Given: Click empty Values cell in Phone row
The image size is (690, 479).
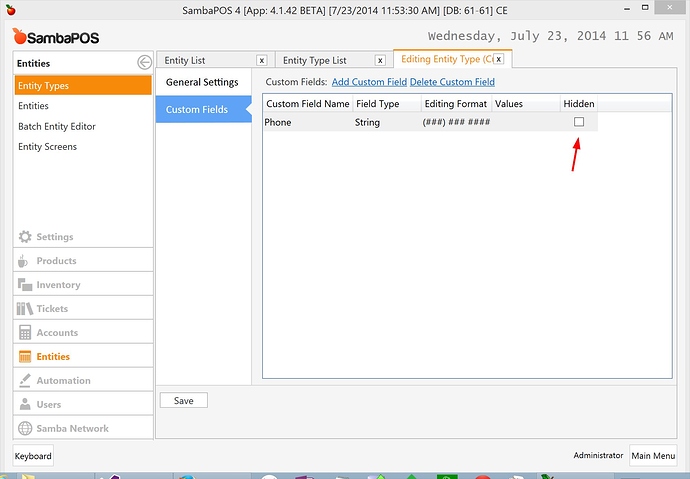Looking at the screenshot, I should (525, 122).
